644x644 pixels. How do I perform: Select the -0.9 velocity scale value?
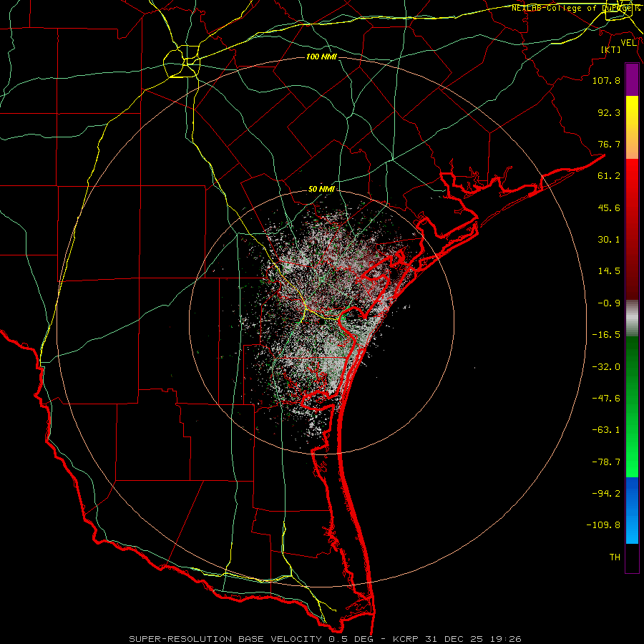point(609,303)
